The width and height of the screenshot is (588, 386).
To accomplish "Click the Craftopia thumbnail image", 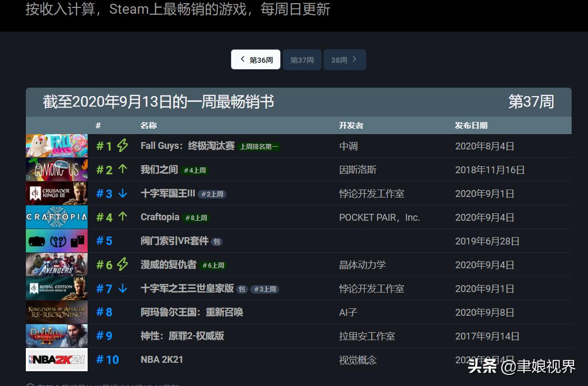I will (56, 217).
